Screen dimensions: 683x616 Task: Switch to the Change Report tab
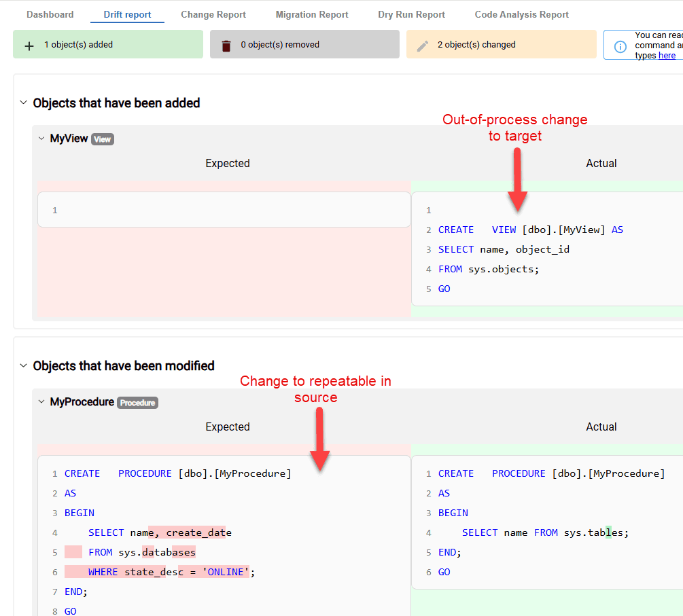coord(213,14)
